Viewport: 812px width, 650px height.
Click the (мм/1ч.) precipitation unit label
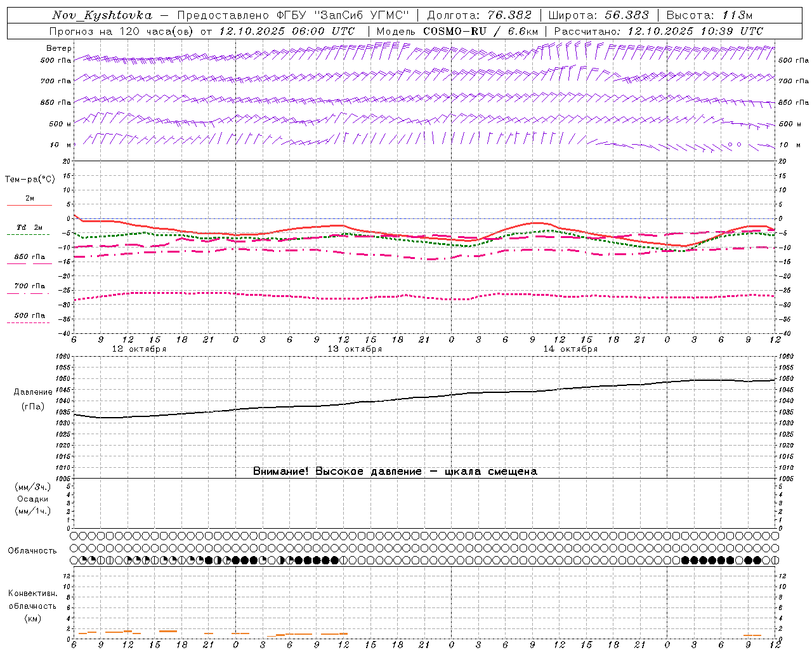point(33,511)
